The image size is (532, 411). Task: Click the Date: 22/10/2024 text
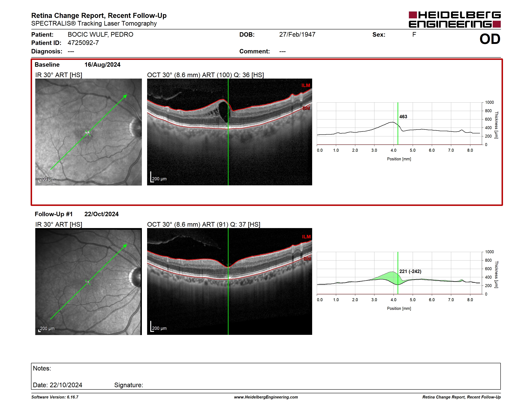(57, 385)
